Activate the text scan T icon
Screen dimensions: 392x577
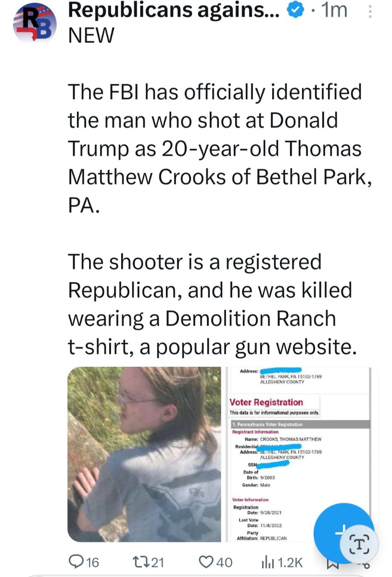click(359, 544)
